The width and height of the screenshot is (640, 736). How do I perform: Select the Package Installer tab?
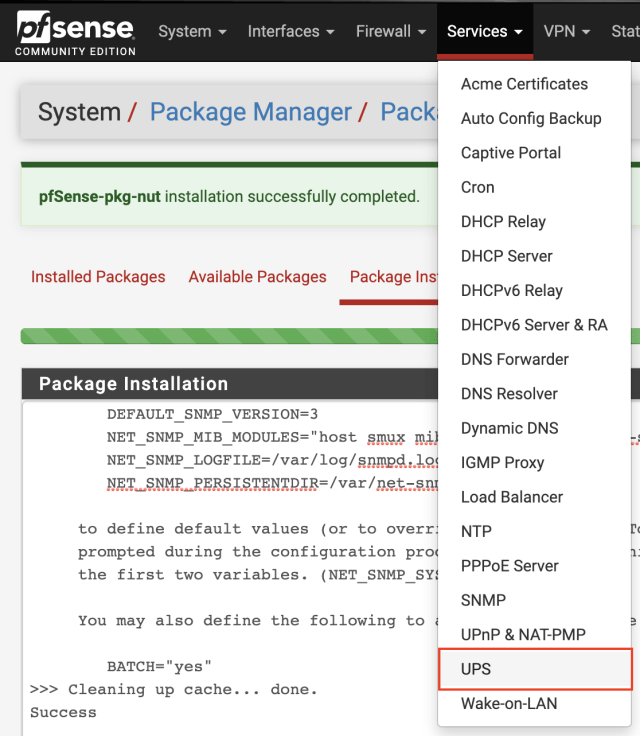(x=393, y=277)
